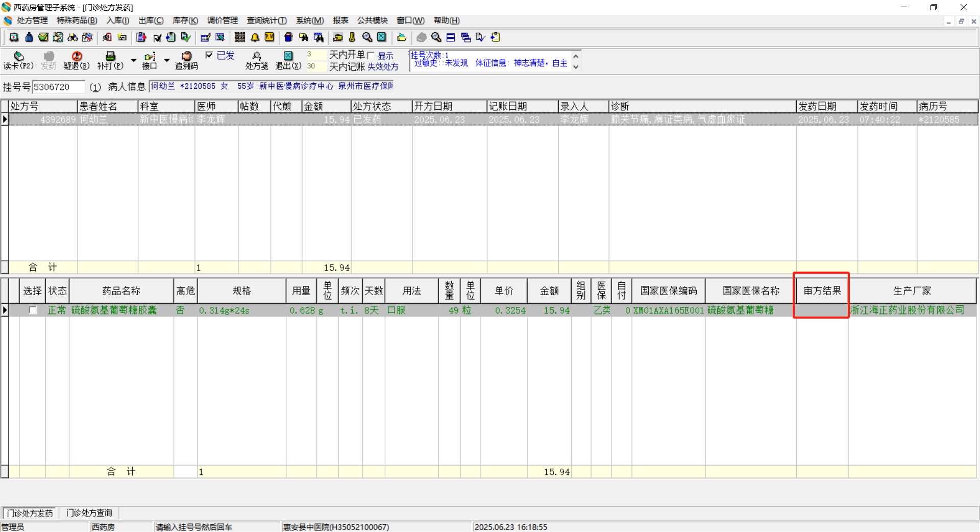Tick the 选择 checkbox for 硫酸氨基葡萄糖胶囊

pos(33,310)
